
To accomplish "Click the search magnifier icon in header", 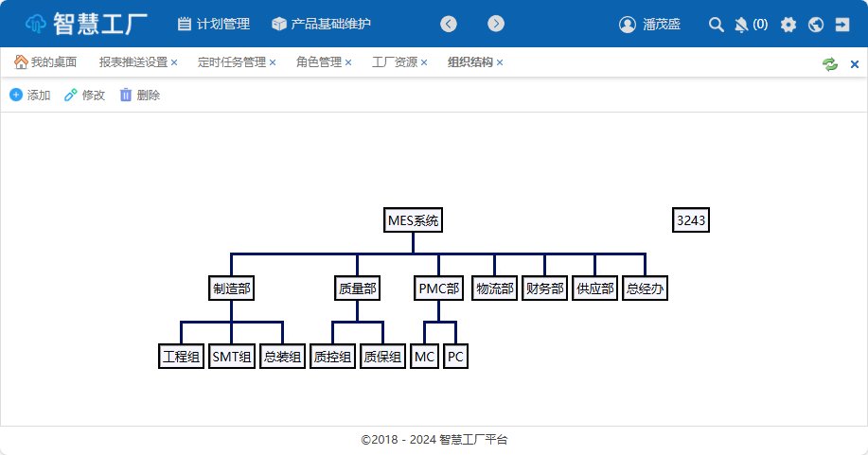I will (717, 25).
